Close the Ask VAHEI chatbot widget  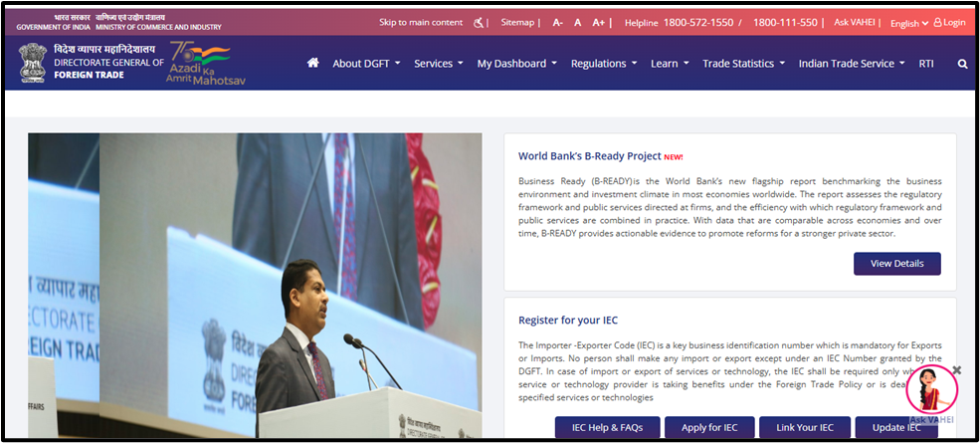tap(956, 370)
